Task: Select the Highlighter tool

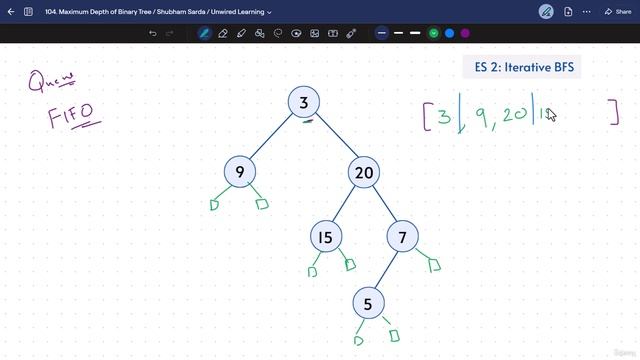Action: (x=241, y=33)
